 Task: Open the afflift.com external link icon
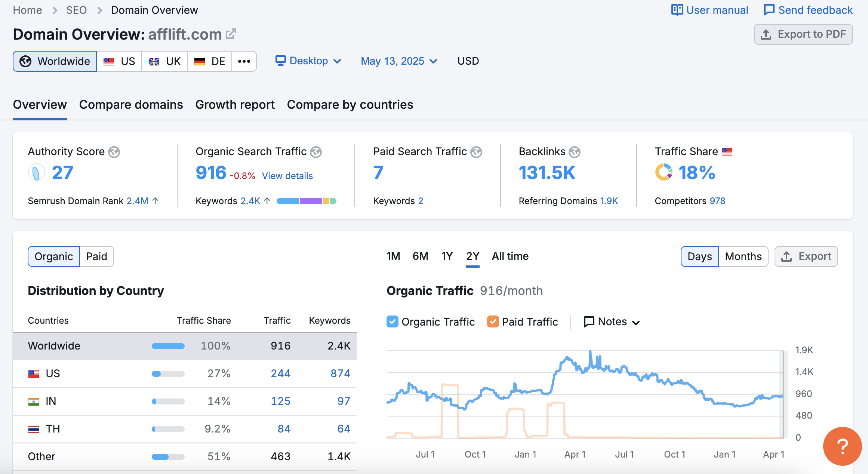click(231, 34)
